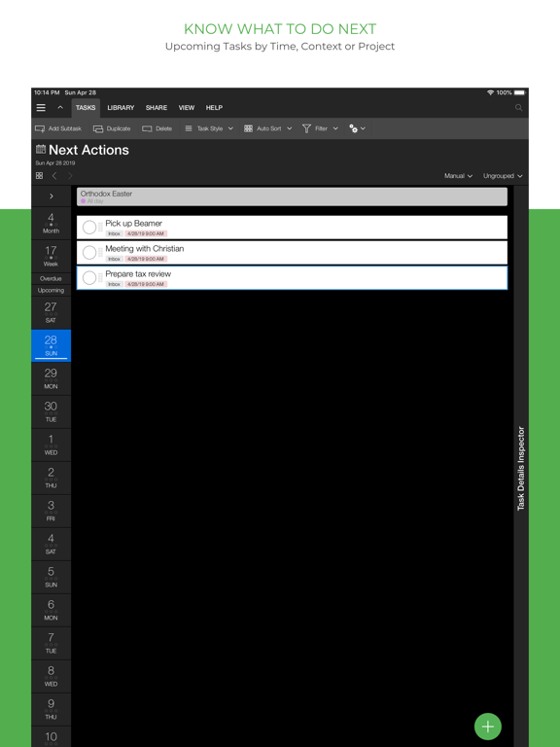This screenshot has height=747, width=560.
Task: Open the Filter dropdown
Action: pyautogui.click(x=320, y=128)
